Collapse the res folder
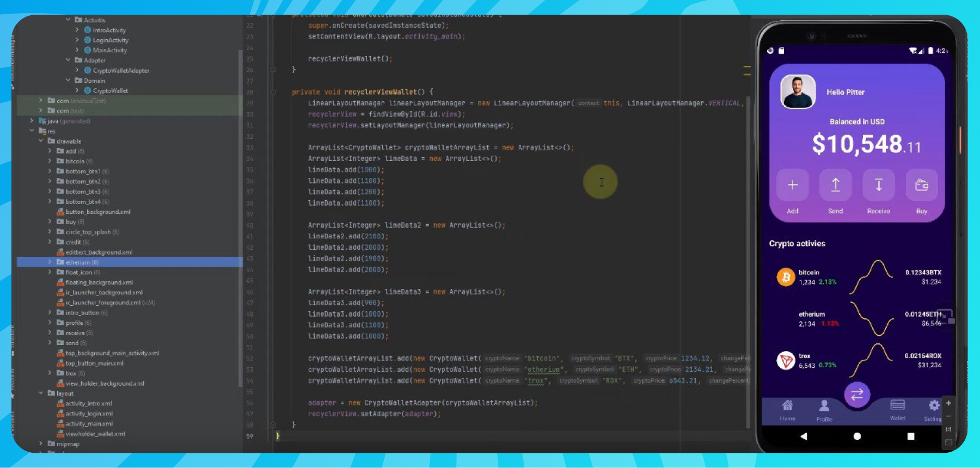980x468 pixels. click(32, 131)
